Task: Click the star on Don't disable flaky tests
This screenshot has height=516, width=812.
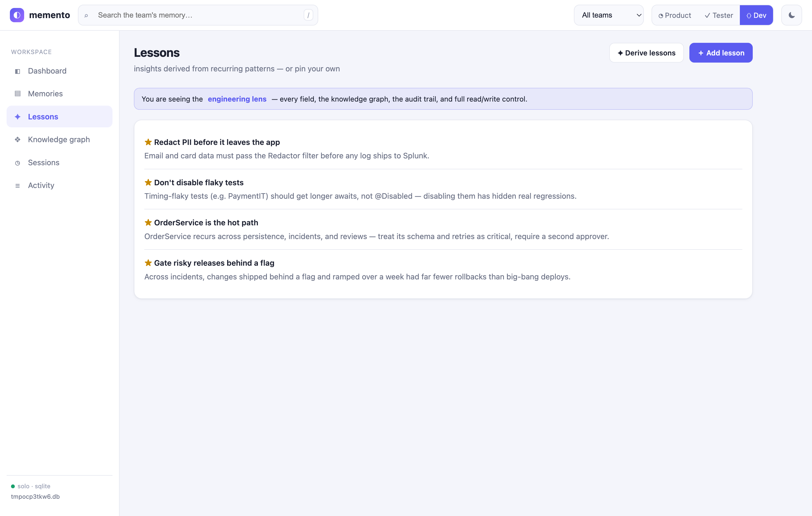Action: (x=148, y=182)
